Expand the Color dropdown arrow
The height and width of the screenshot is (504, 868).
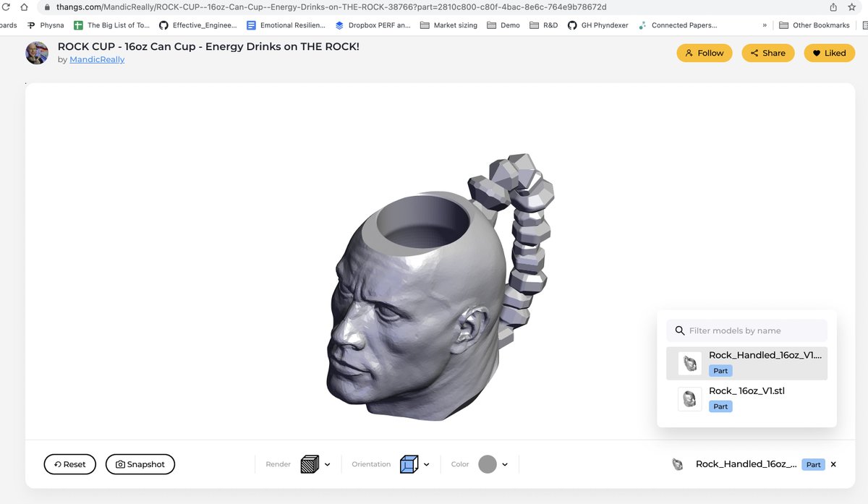505,465
